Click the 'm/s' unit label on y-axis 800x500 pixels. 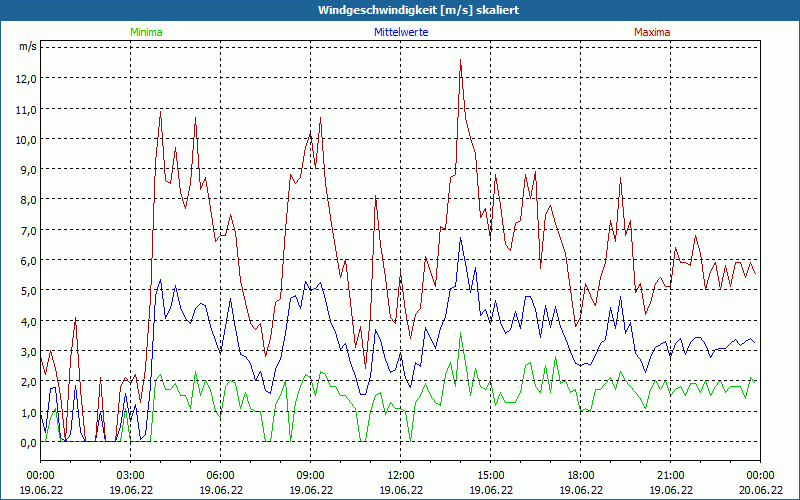click(28, 46)
